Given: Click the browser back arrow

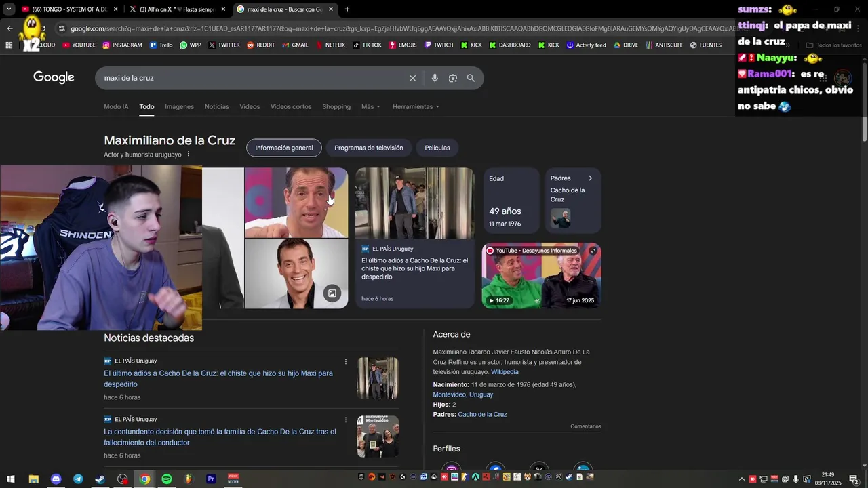Looking at the screenshot, I should (9, 28).
